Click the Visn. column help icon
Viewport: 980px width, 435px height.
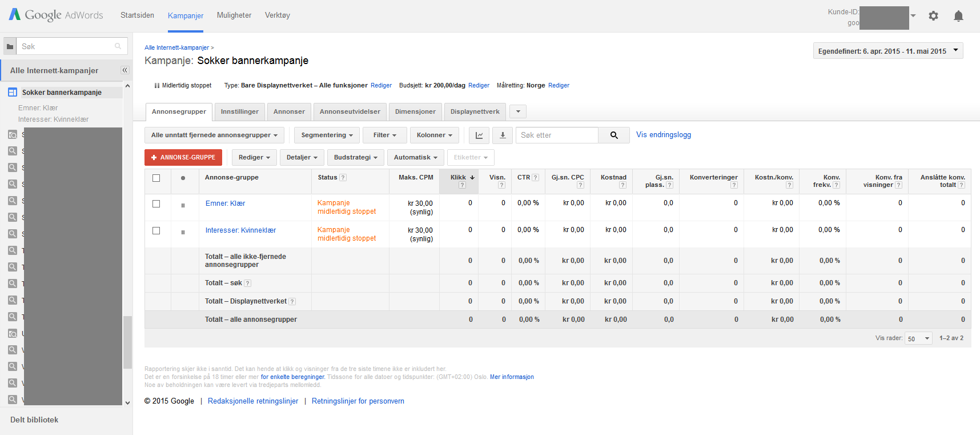502,185
